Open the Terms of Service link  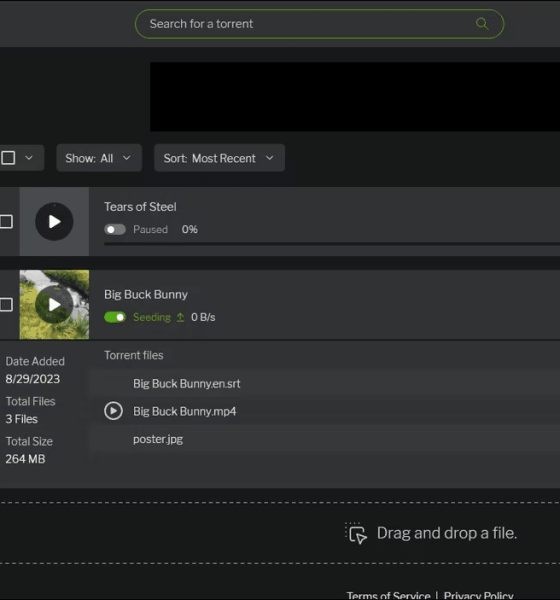tap(388, 595)
